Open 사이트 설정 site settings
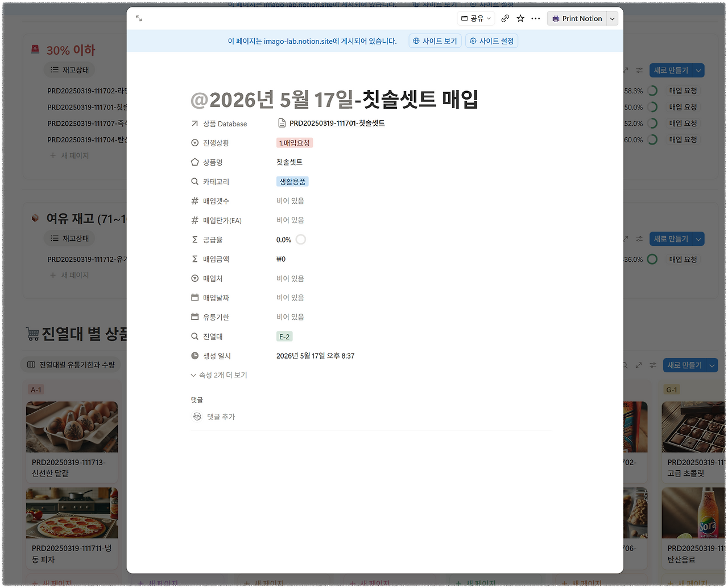This screenshot has width=728, height=588. (x=492, y=41)
